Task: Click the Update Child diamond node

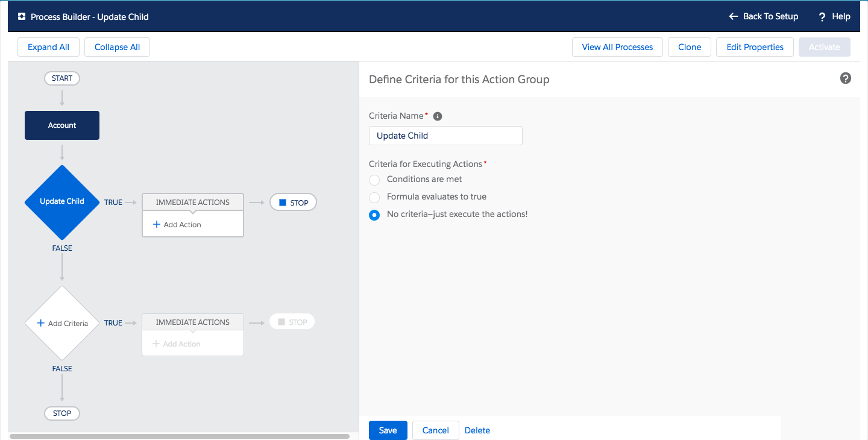Action: point(62,201)
